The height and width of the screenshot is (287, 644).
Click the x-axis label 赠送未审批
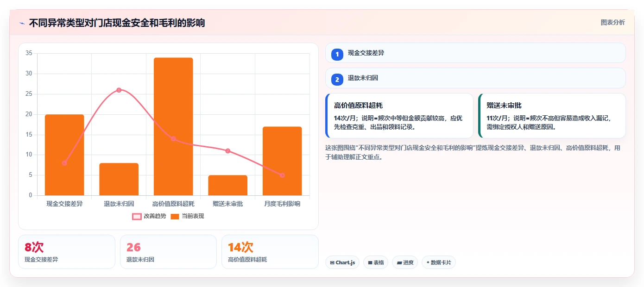(x=228, y=204)
